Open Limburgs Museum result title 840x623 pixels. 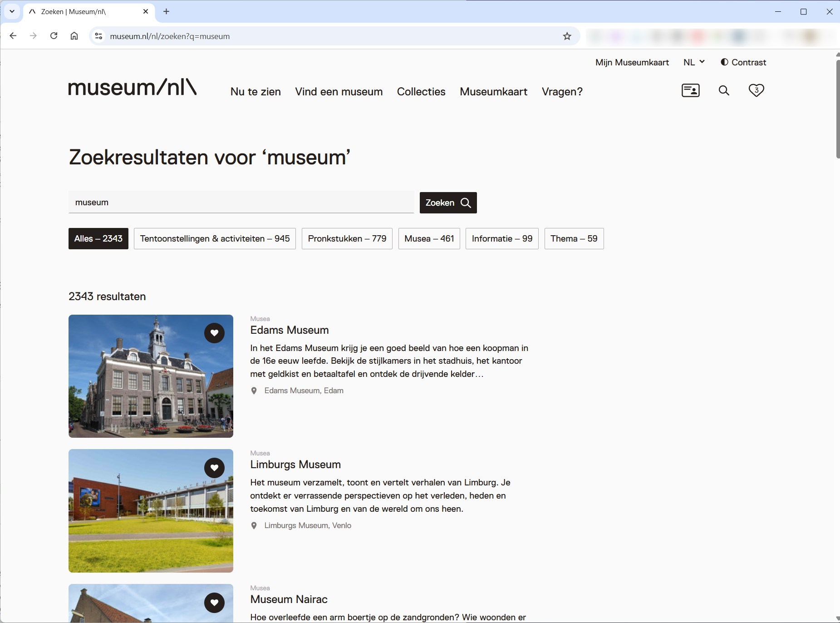295,465
